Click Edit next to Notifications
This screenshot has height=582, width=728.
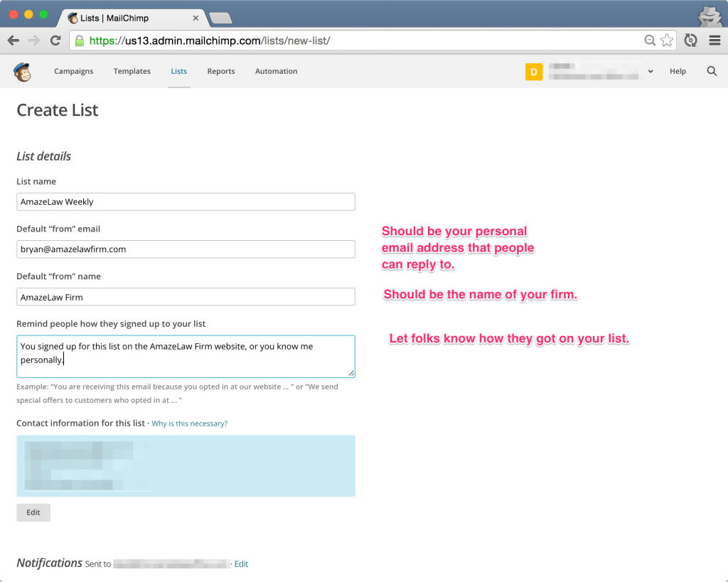(x=241, y=564)
